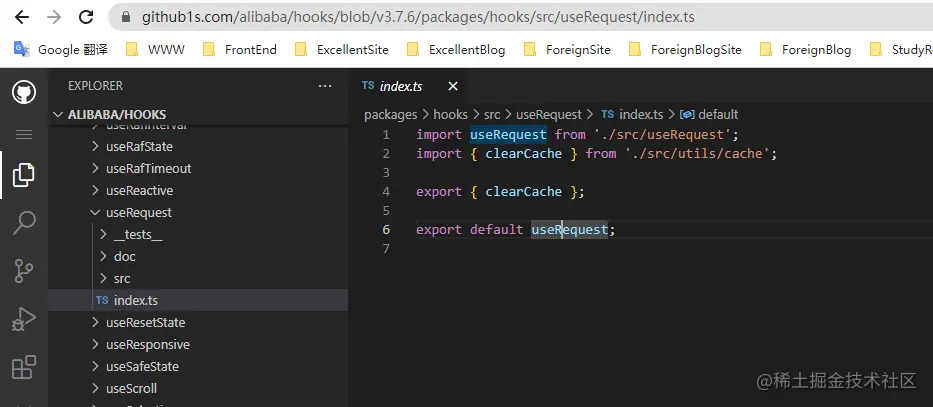Image resolution: width=933 pixels, height=407 pixels.
Task: Click hooks in the breadcrumb
Action: 450,114
